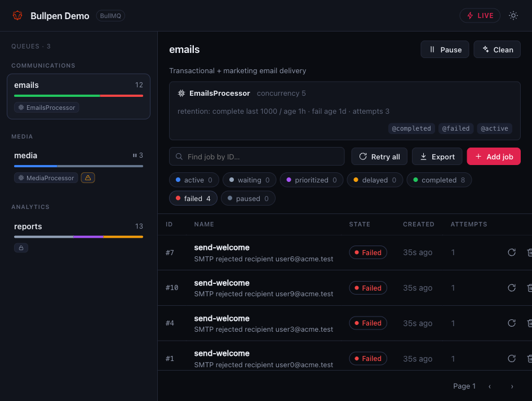Click the lock icon under reports
This screenshot has width=532, height=401.
pos(21,248)
